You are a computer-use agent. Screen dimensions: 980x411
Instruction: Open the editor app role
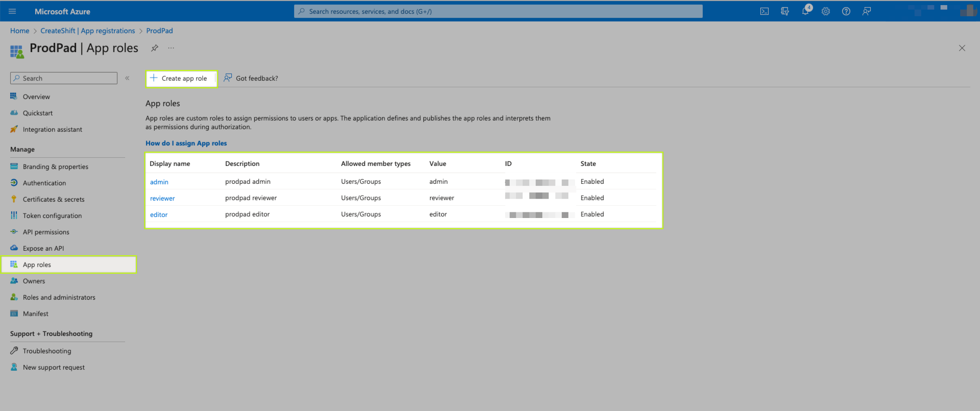[x=159, y=214]
